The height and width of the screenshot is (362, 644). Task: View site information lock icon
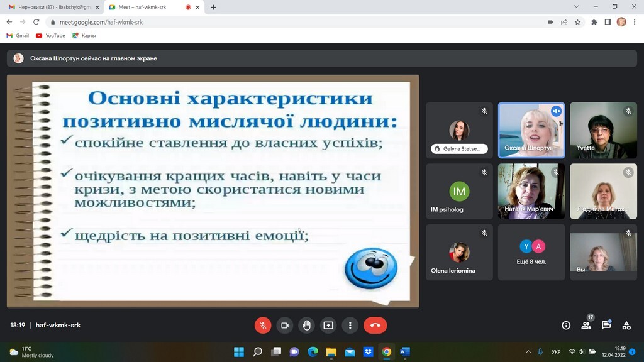coord(53,22)
